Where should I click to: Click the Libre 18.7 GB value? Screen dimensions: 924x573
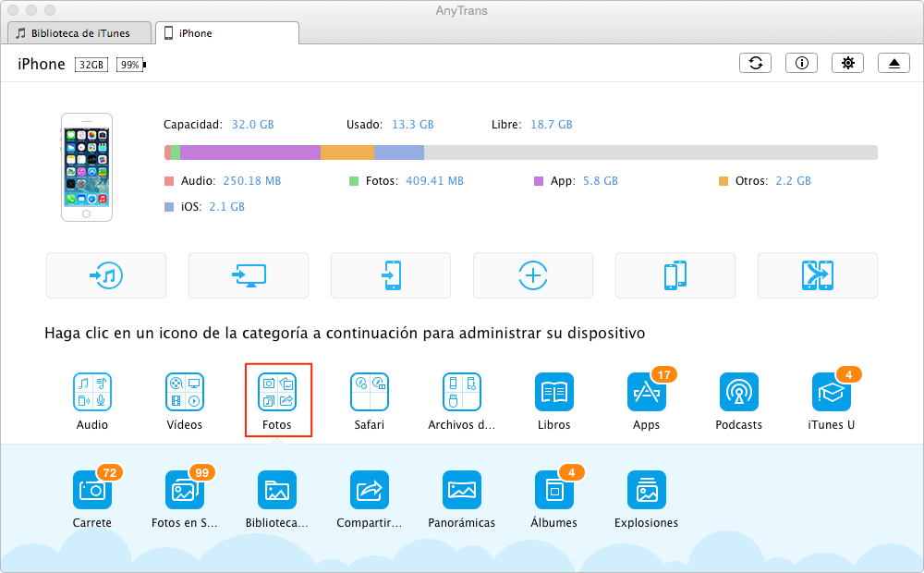(x=552, y=125)
